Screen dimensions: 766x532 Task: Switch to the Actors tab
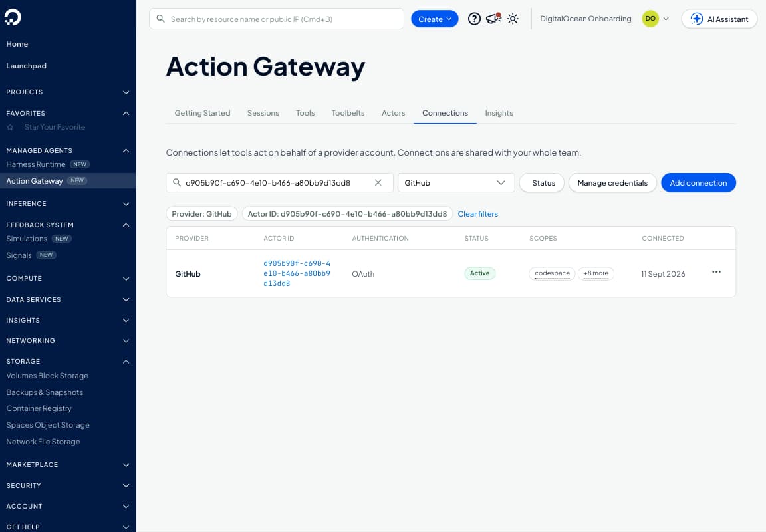click(393, 113)
